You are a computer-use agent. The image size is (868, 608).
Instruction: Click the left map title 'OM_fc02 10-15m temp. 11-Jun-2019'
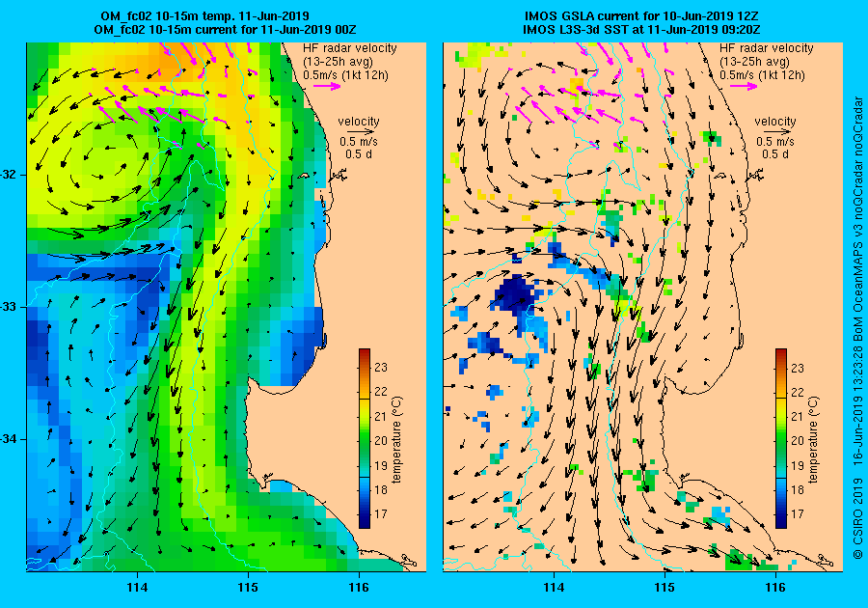click(204, 16)
